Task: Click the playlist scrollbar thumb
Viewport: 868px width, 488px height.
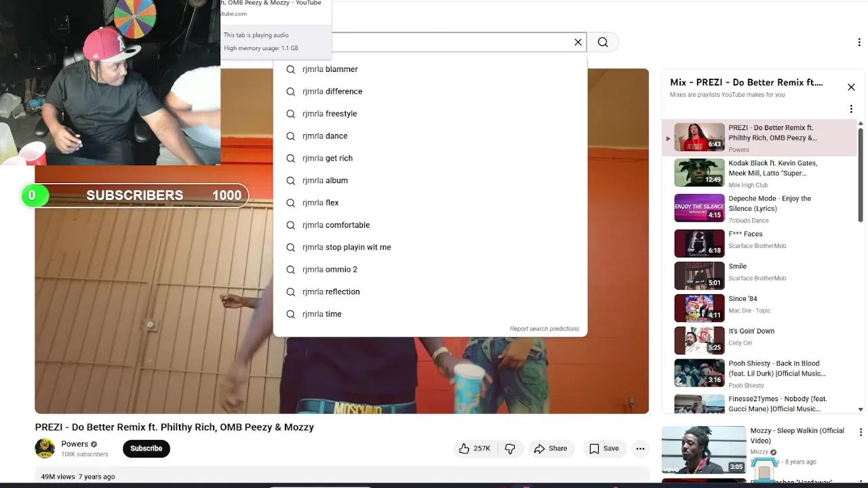Action: click(861, 174)
